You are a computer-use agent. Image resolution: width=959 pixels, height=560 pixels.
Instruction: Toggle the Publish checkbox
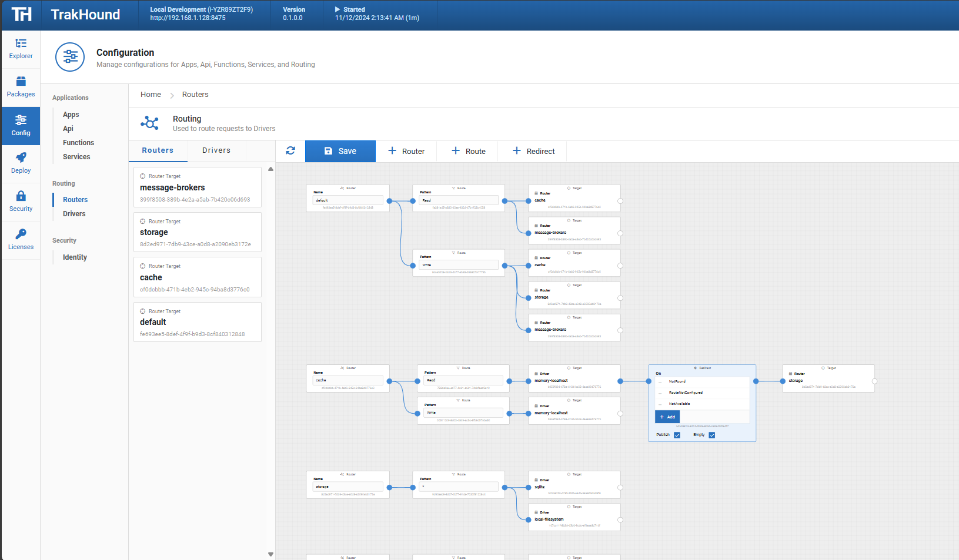[x=677, y=435]
